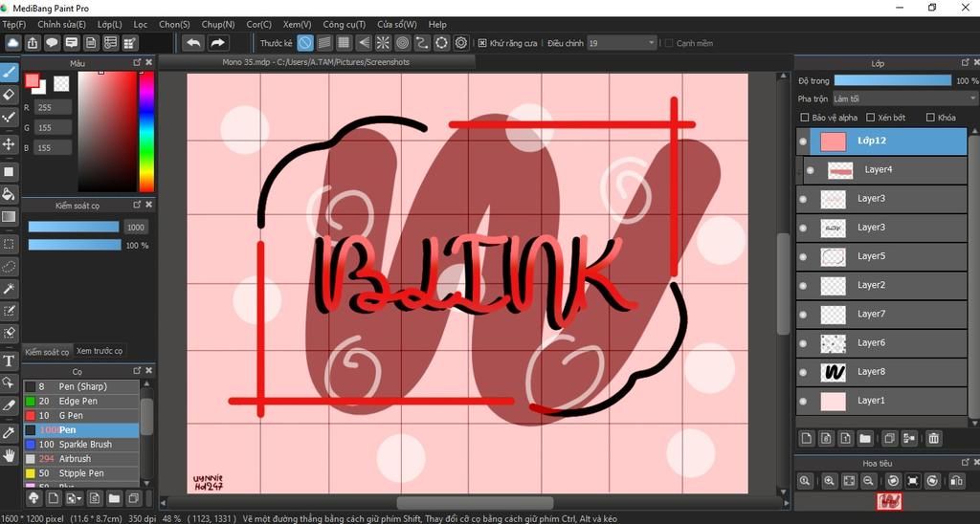The height and width of the screenshot is (524, 980).
Task: Hide the Lớp12 layer
Action: 803,142
